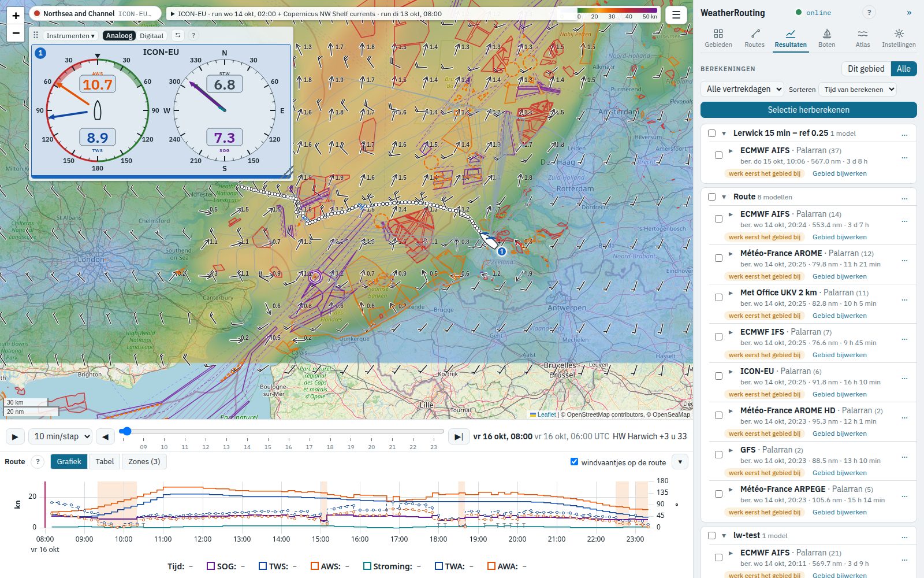Show Alle berekeningen

point(903,69)
